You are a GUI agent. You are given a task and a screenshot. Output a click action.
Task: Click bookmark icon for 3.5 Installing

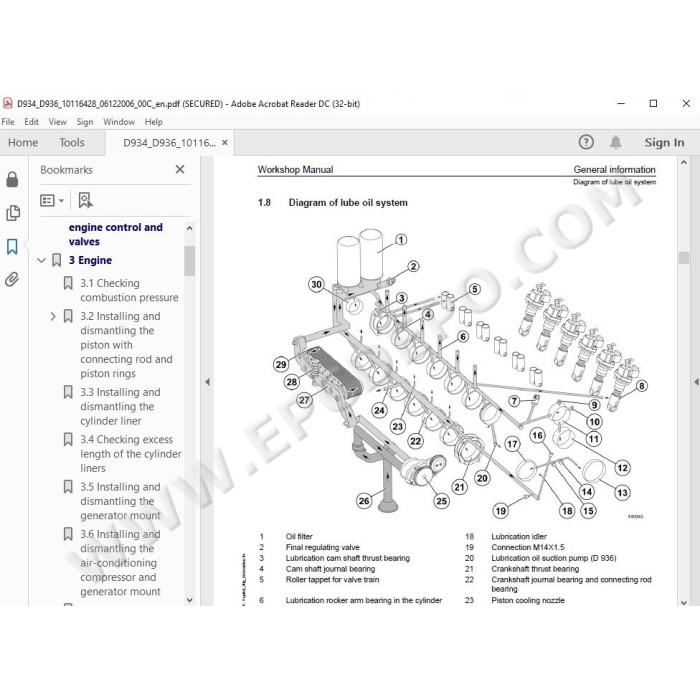(x=68, y=487)
